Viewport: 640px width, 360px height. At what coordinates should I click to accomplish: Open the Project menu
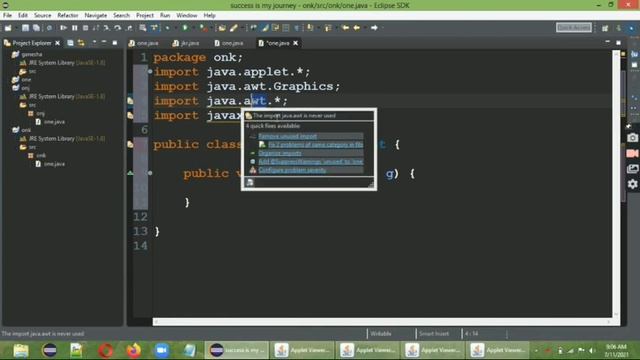click(x=144, y=15)
